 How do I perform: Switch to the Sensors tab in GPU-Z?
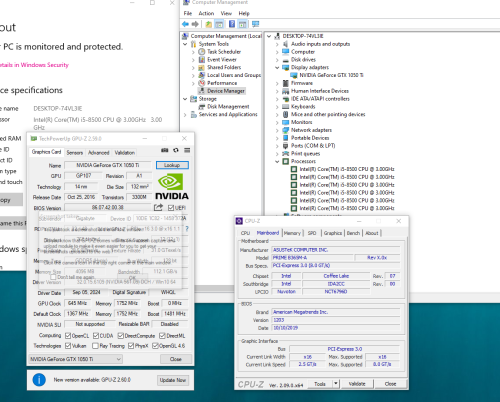pyautogui.click(x=75, y=153)
